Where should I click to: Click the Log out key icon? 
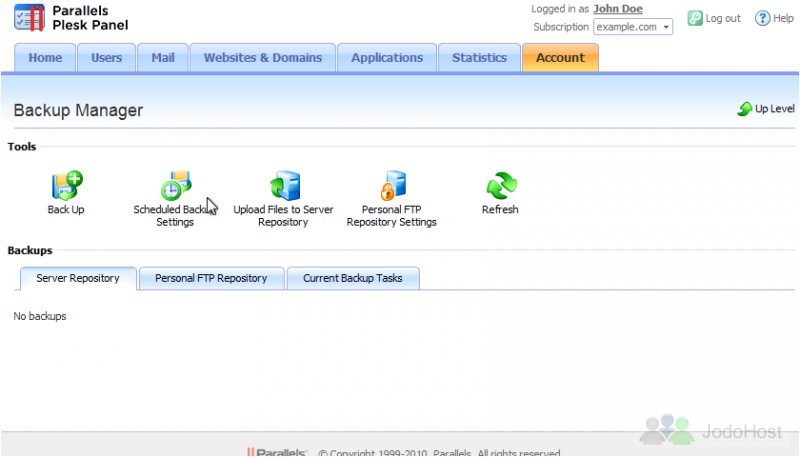click(695, 18)
